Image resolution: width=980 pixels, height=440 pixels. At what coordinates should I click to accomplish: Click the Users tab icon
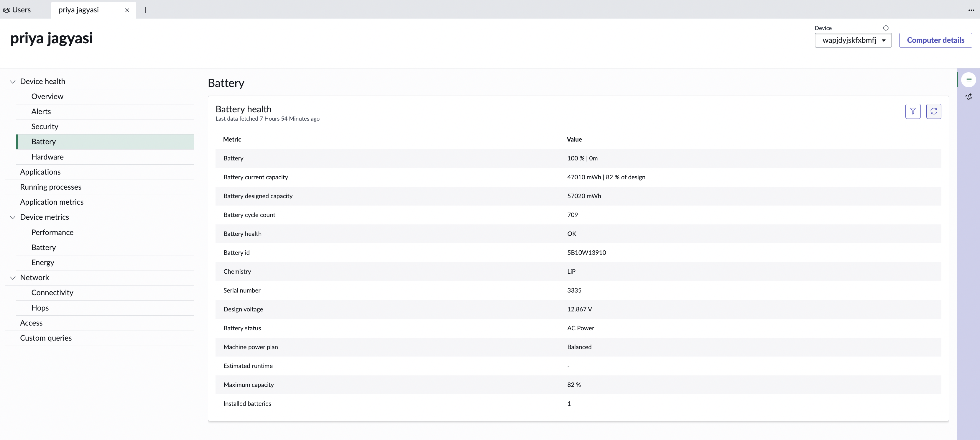pos(6,10)
